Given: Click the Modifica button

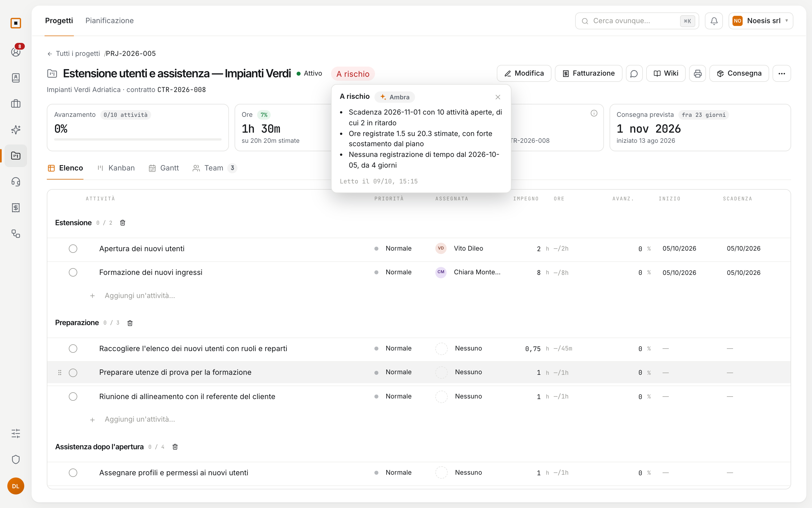Looking at the screenshot, I should pos(524,73).
